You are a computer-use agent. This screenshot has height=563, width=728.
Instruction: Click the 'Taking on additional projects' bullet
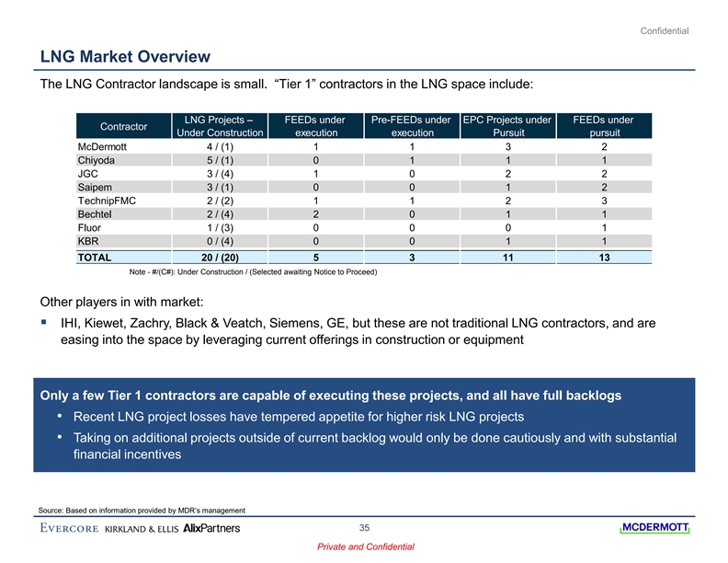coord(375,446)
